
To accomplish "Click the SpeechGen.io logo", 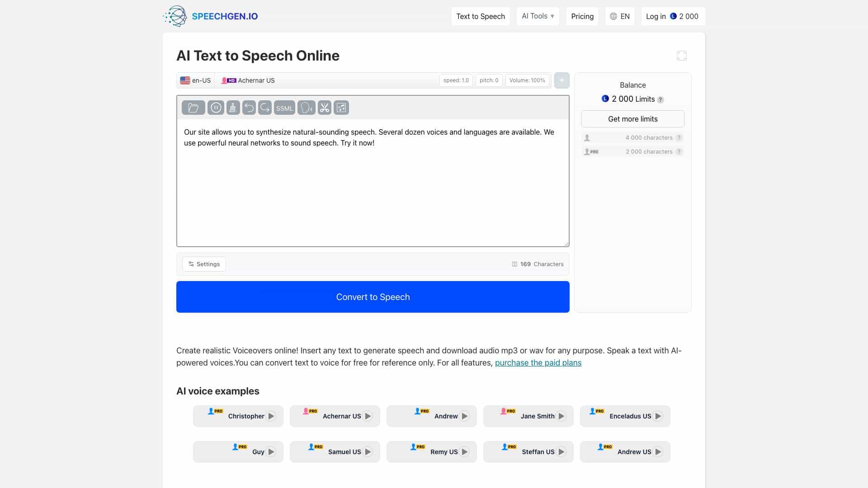I will [x=211, y=16].
